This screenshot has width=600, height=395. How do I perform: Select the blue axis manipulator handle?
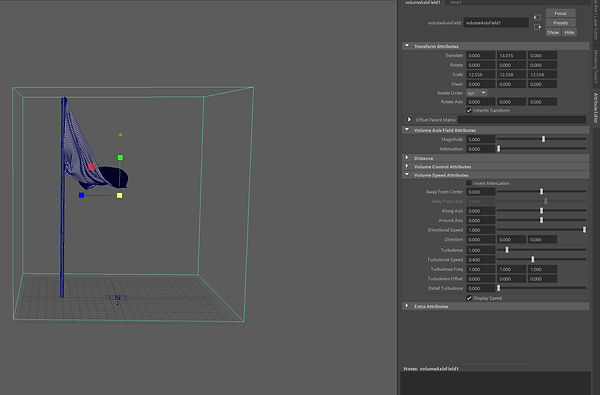pyautogui.click(x=82, y=195)
